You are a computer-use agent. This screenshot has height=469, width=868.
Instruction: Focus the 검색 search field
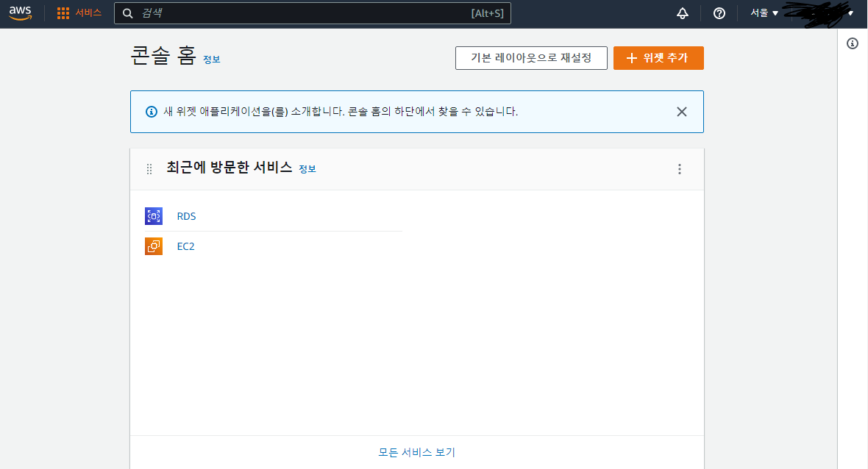pyautogui.click(x=312, y=13)
